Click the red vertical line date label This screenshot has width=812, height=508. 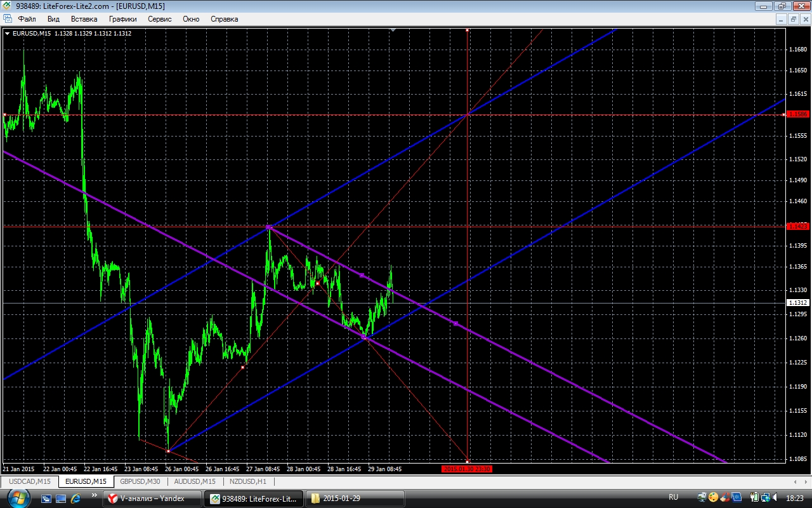[467, 469]
